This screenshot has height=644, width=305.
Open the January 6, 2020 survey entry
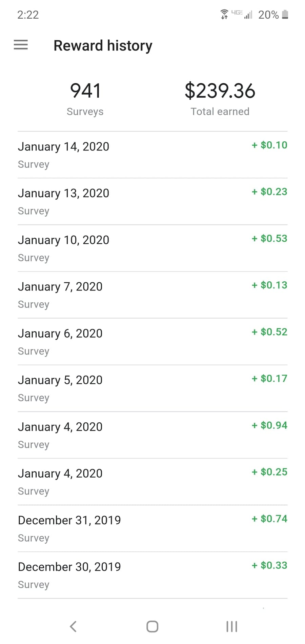click(152, 342)
